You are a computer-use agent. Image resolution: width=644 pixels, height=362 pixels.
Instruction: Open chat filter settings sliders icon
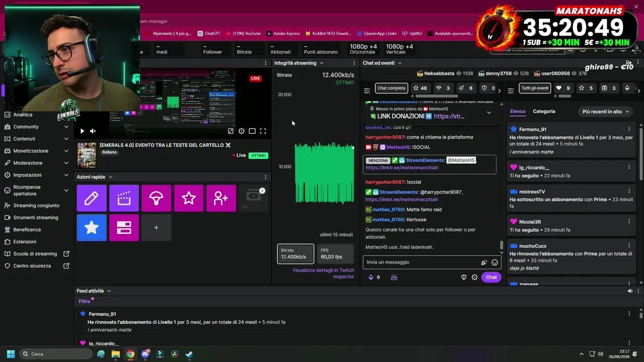[x=367, y=90]
